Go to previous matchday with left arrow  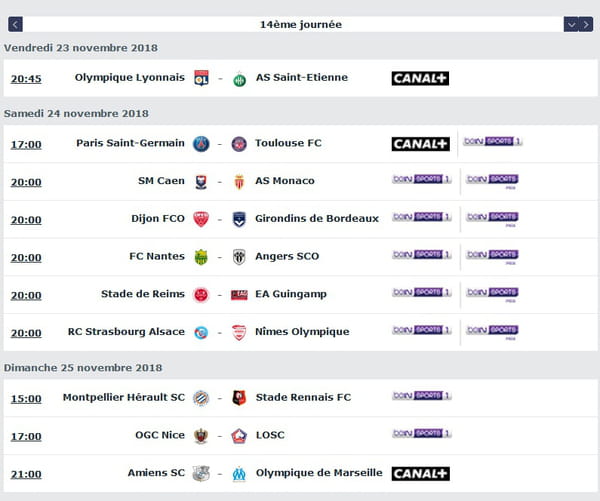coord(15,24)
